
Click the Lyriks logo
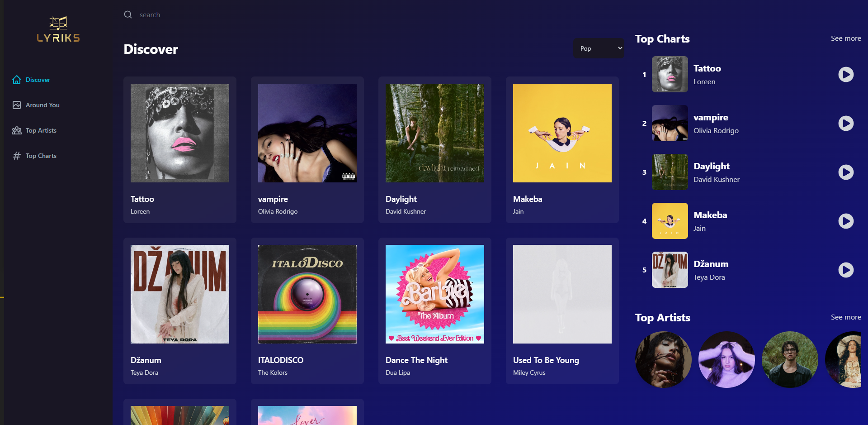pyautogui.click(x=58, y=29)
